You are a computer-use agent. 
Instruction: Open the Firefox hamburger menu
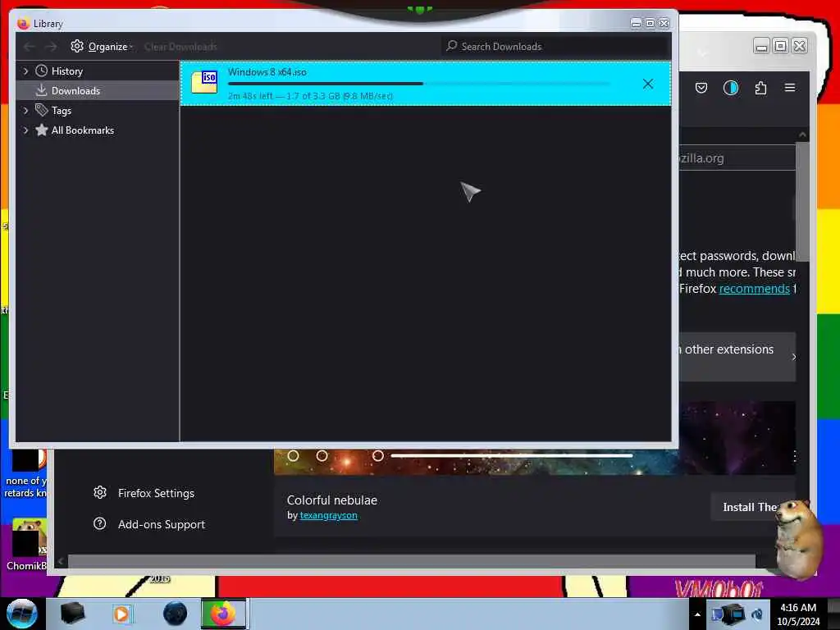(790, 87)
